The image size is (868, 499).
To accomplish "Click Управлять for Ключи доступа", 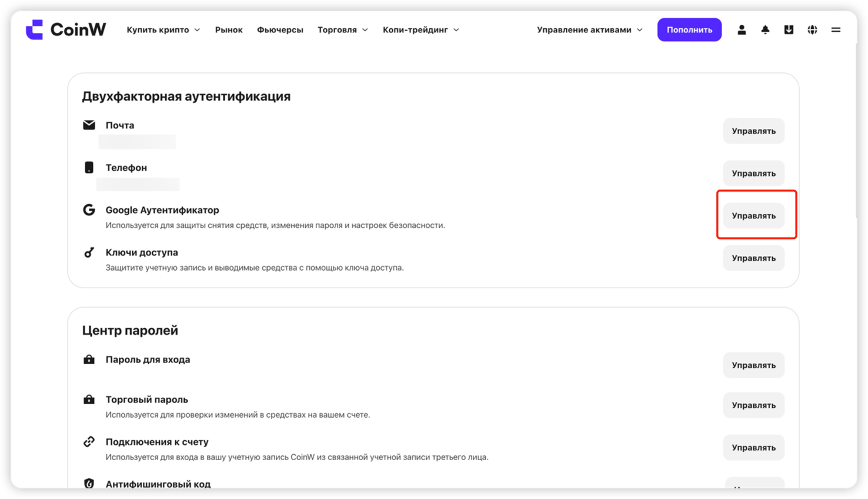I will [753, 258].
